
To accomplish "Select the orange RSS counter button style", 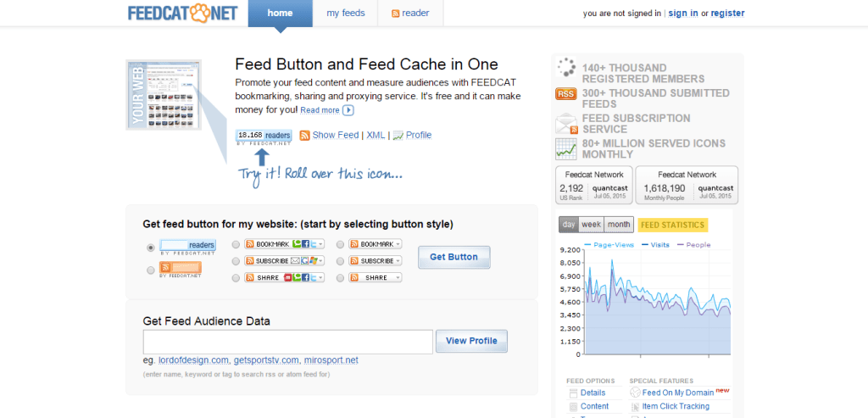I will click(151, 270).
